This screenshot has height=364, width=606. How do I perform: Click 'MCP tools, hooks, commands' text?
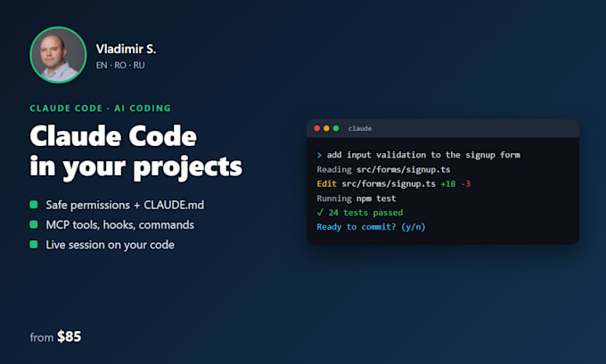(119, 224)
